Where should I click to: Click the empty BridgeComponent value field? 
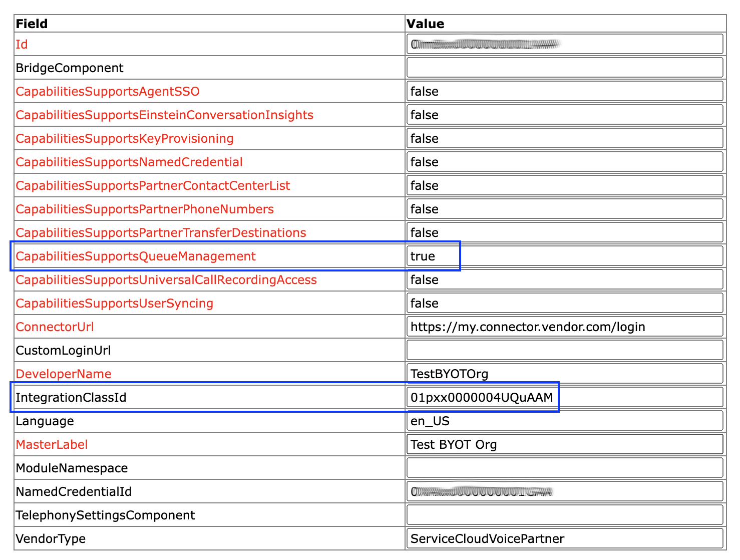point(564,68)
